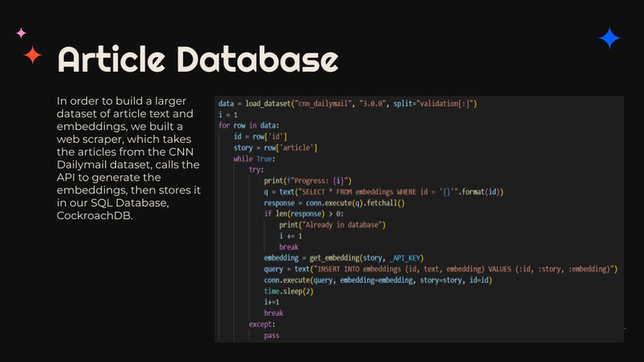Image resolution: width=644 pixels, height=362 pixels.
Task: Click the 'story = row['article']' line
Action: (x=275, y=148)
